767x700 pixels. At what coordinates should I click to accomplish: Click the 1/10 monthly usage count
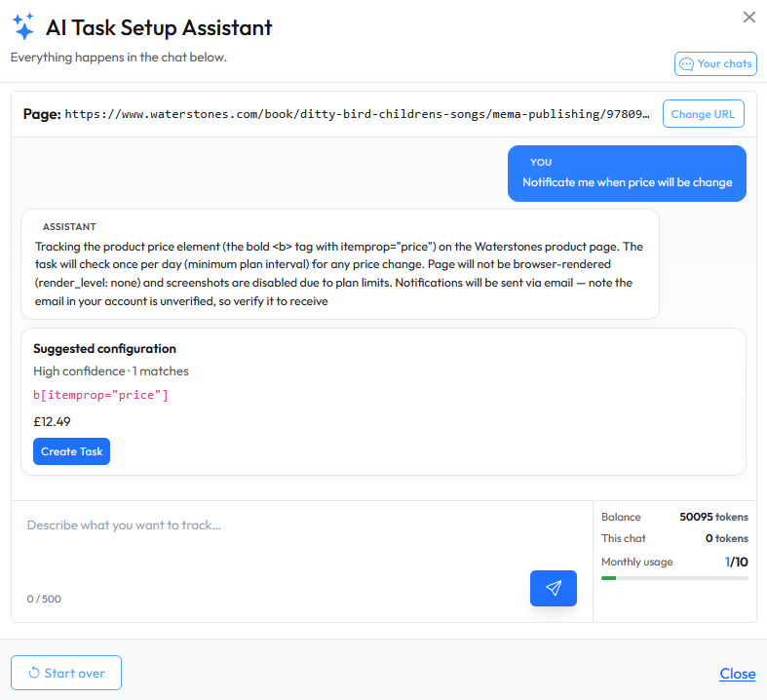click(736, 563)
